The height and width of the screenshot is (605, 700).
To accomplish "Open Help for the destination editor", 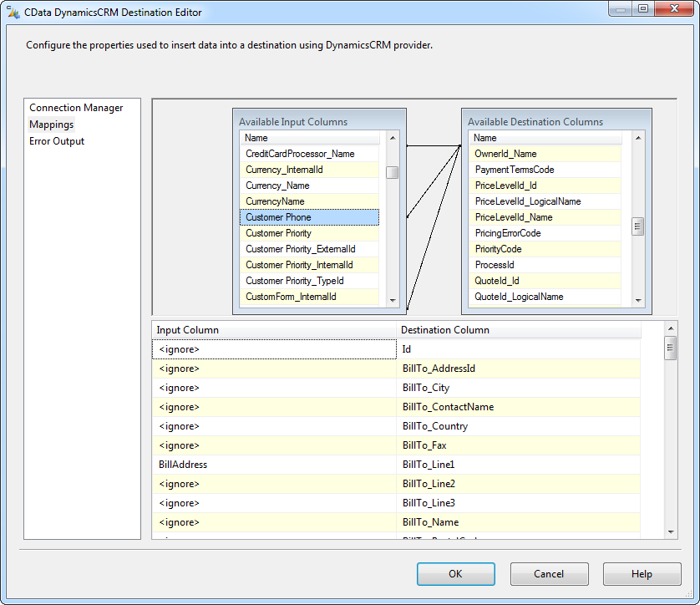I will pos(642,574).
